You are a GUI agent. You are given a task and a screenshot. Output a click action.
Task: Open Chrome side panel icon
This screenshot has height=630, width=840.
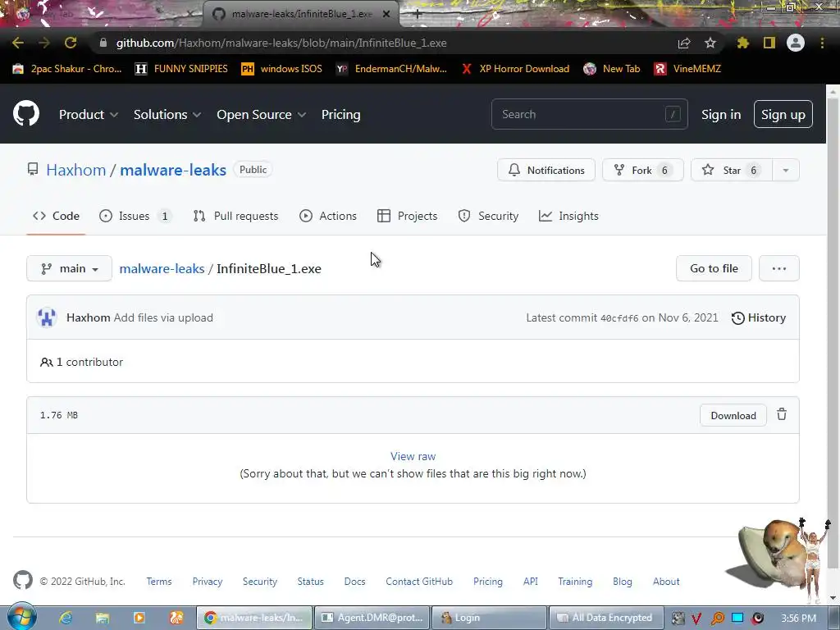click(769, 43)
